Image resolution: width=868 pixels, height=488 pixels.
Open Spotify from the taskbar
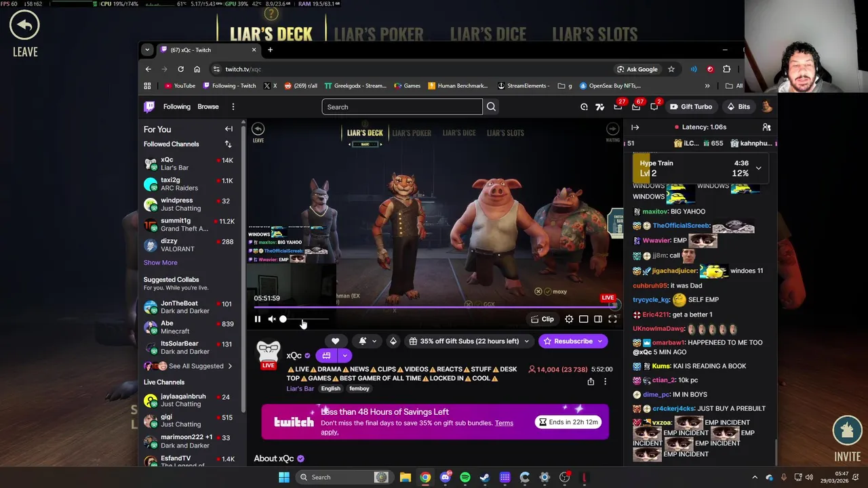point(465,477)
